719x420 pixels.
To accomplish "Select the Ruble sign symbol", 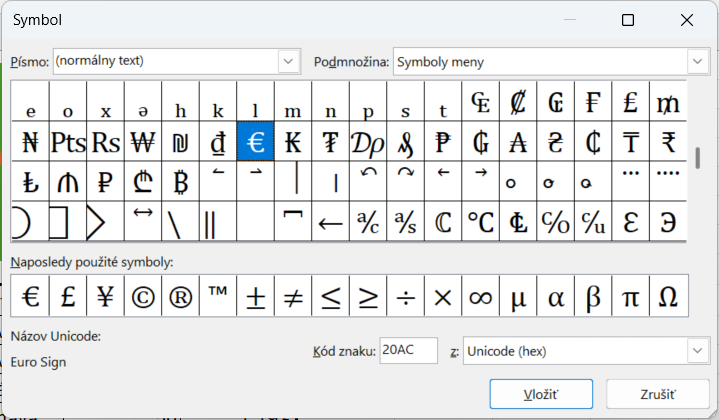I will click(x=105, y=181).
